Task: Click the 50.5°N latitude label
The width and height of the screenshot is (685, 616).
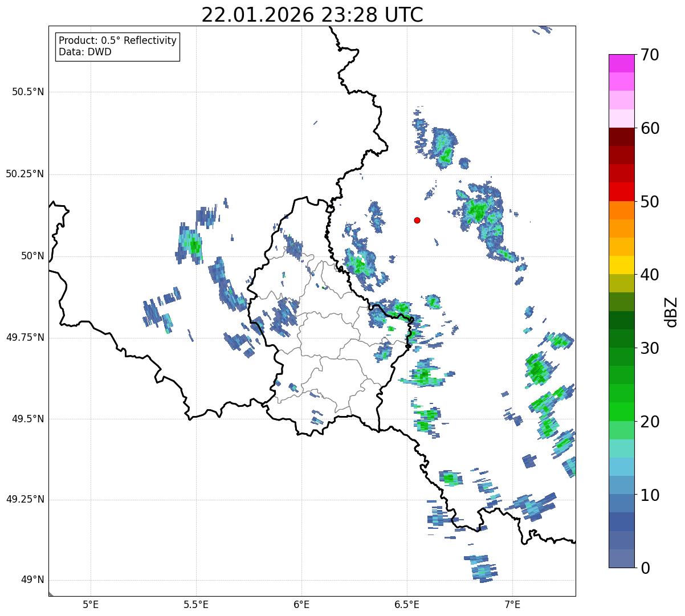Action: 27,92
